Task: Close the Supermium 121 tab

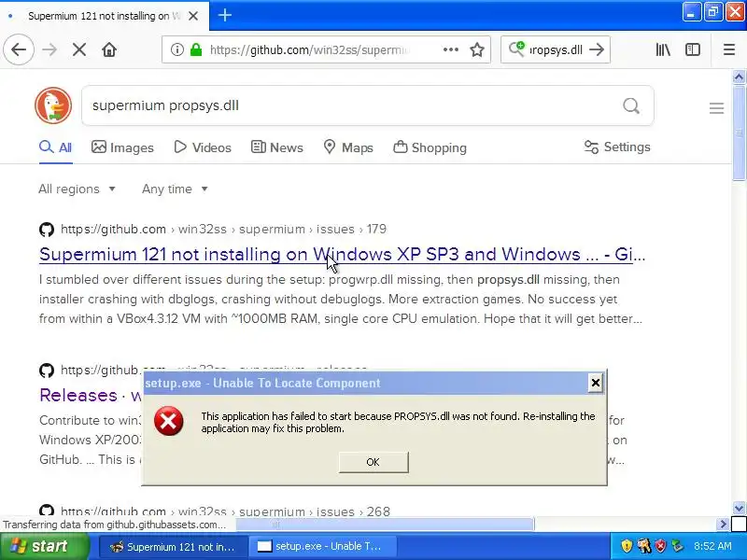Action: pyautogui.click(x=193, y=16)
